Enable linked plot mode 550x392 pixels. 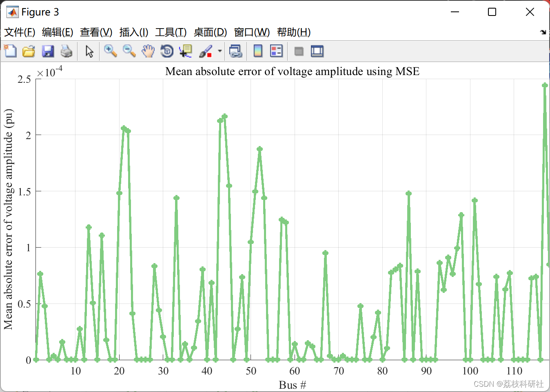(x=236, y=51)
